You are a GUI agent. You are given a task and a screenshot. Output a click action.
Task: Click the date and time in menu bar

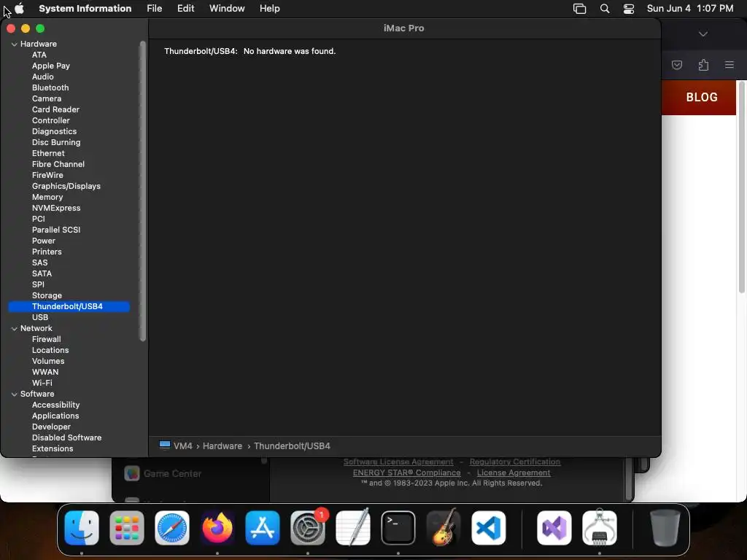(x=690, y=8)
